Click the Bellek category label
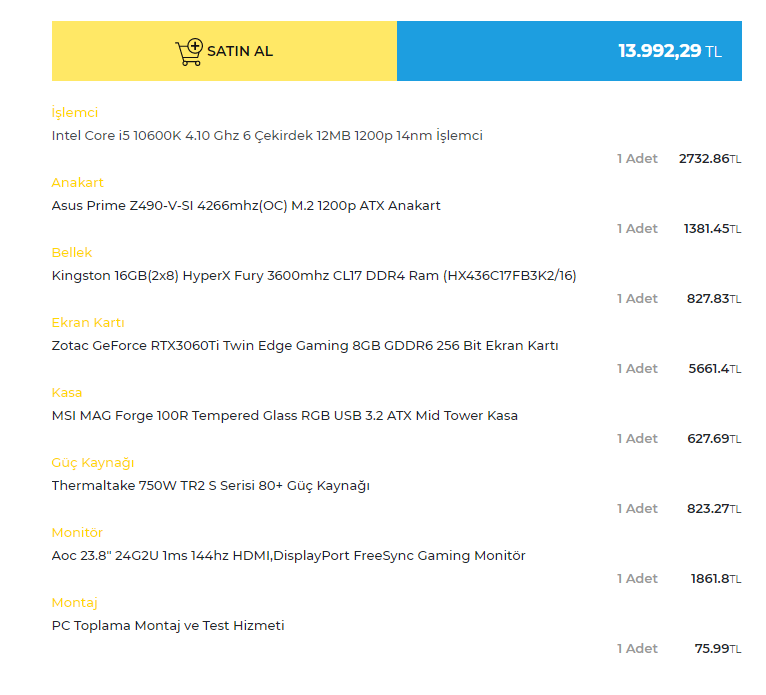The width and height of the screenshot is (766, 695). coord(72,253)
